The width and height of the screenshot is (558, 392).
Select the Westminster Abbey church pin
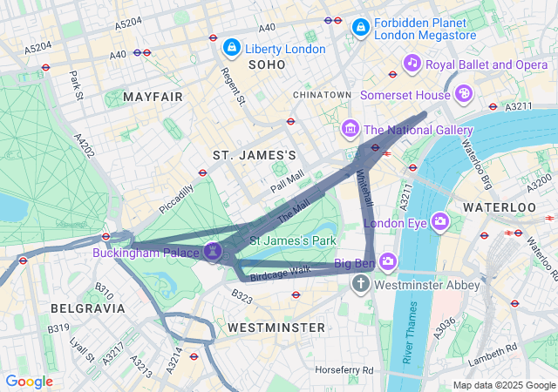pos(361,284)
